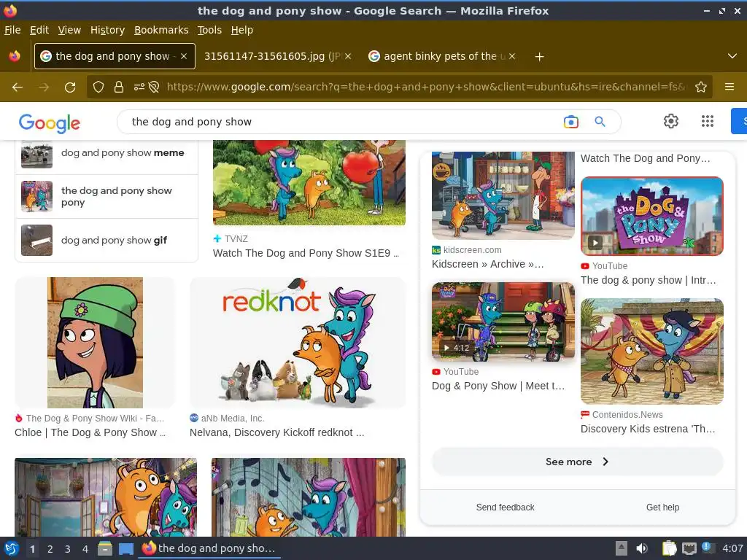This screenshot has height=560, width=747.
Task: Open a new tab with the plus button
Action: tap(539, 57)
